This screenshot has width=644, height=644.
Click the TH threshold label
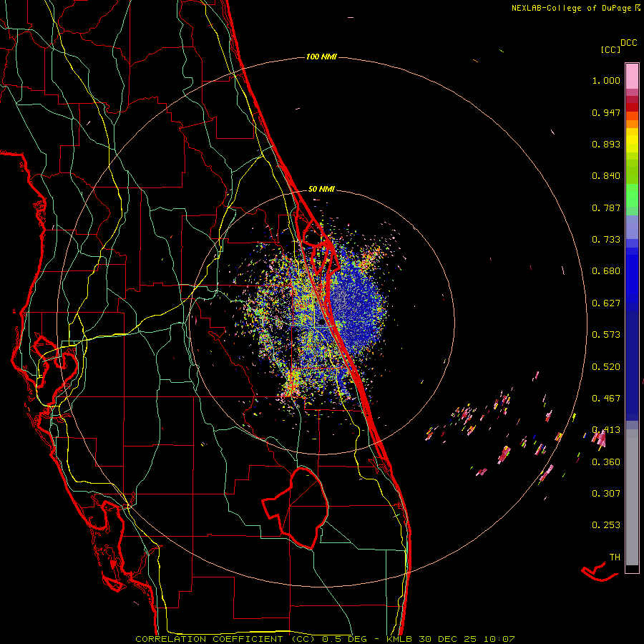click(615, 557)
